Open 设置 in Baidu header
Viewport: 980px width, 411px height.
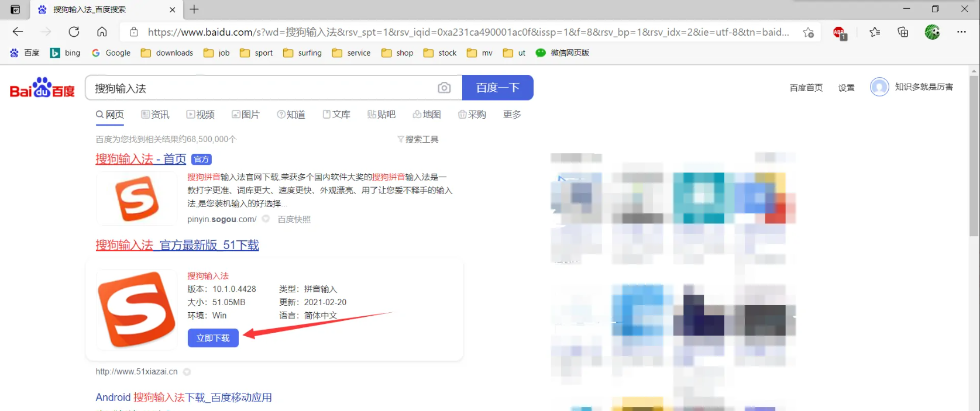(846, 88)
